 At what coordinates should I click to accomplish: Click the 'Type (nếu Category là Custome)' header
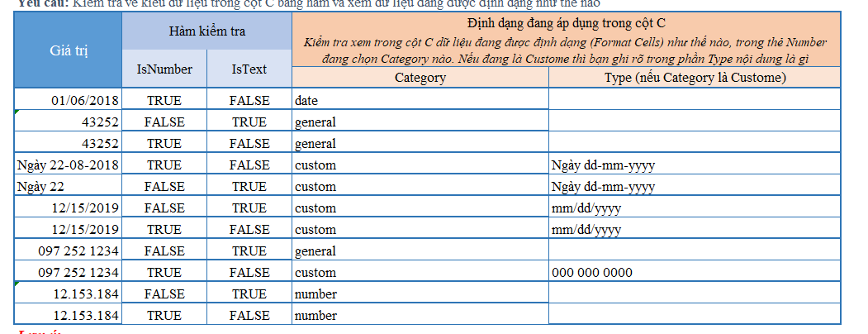[x=695, y=78]
